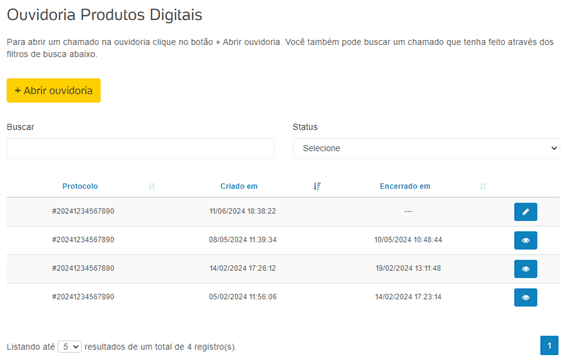Edit the ticket created 11/06/2024 pencil icon
Screen dimensions: 567x360
pyautogui.click(x=525, y=212)
